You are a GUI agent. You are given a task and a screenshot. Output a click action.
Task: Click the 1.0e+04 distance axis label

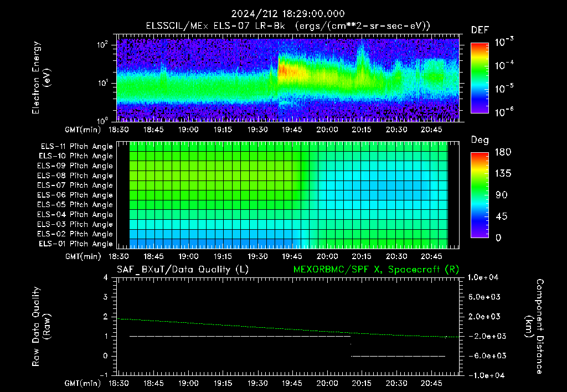coord(483,277)
